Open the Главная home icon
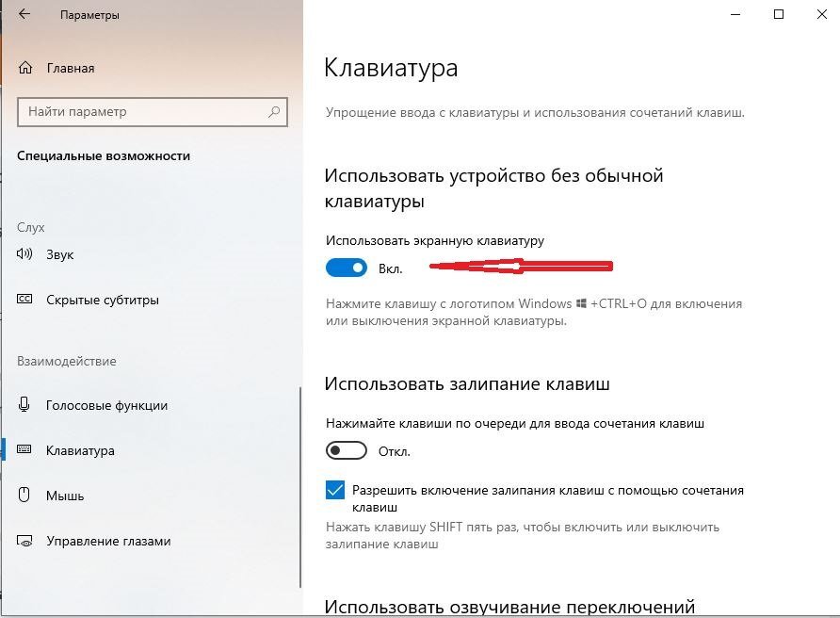The height and width of the screenshot is (618, 840). (x=25, y=68)
